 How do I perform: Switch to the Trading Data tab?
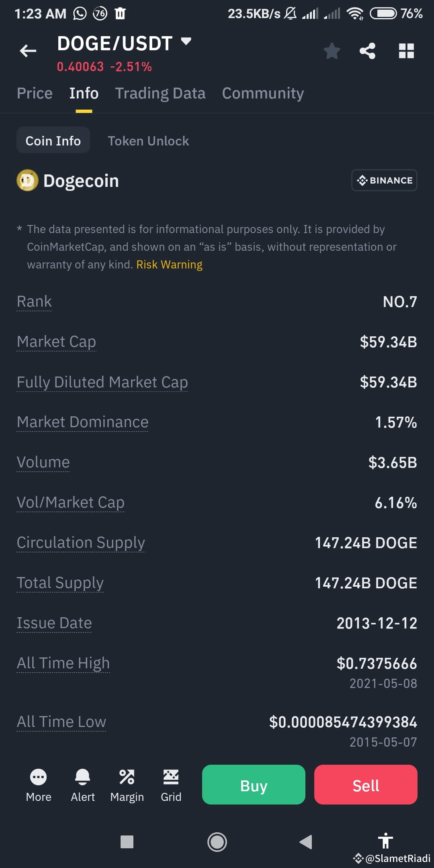point(160,93)
